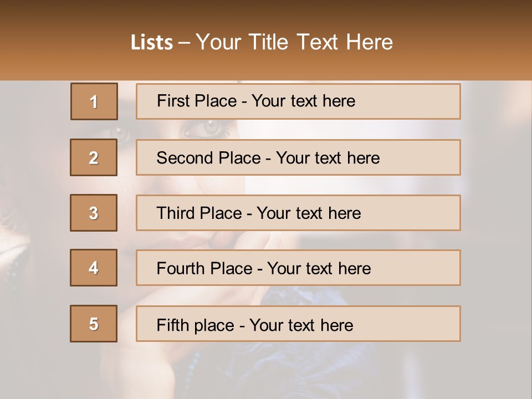The image size is (532, 399).
Task: Click the number 5 box
Action: pos(94,324)
